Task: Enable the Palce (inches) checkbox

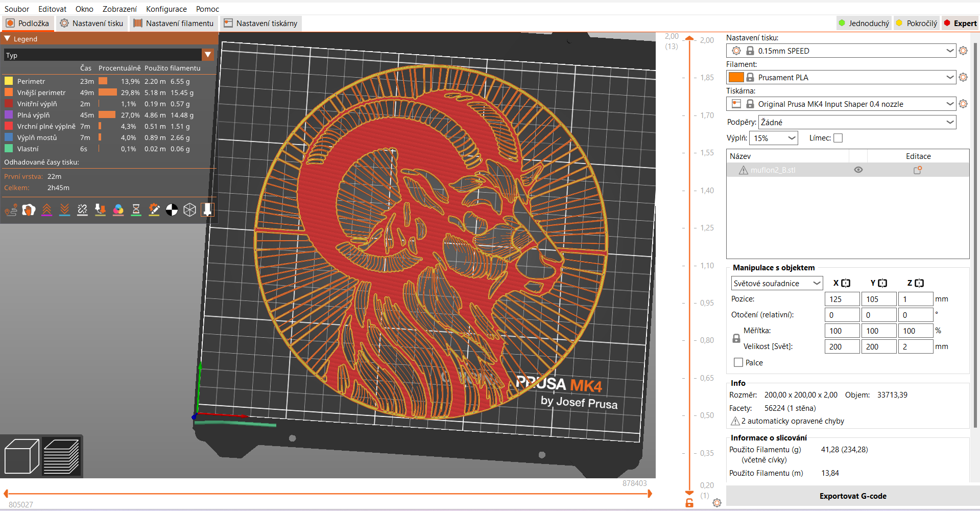Action: click(x=738, y=362)
